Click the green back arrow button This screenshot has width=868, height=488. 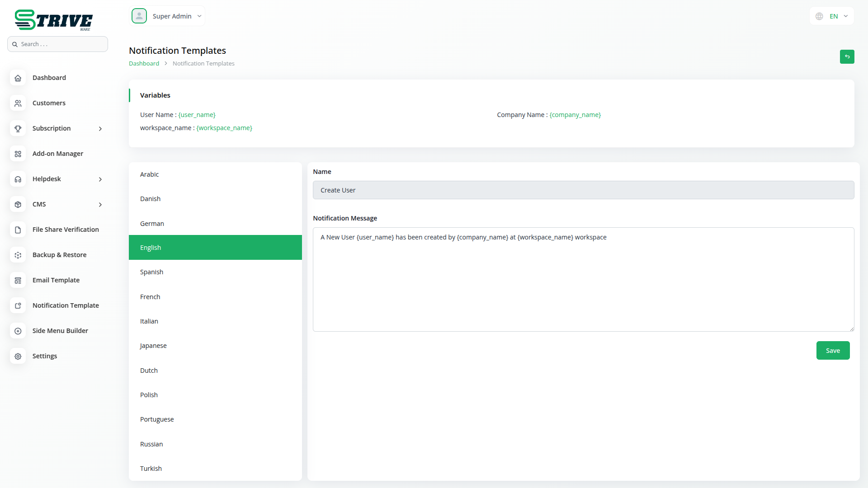tap(847, 56)
